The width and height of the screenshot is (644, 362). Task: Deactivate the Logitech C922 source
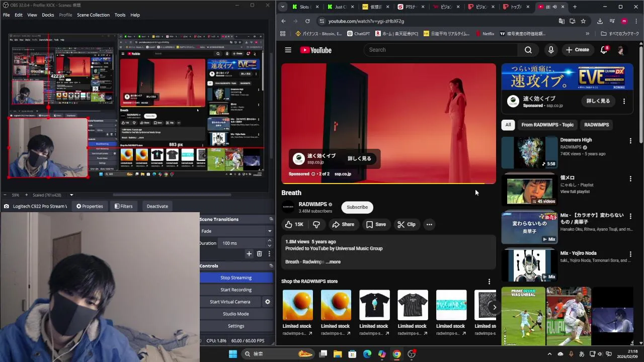click(157, 206)
